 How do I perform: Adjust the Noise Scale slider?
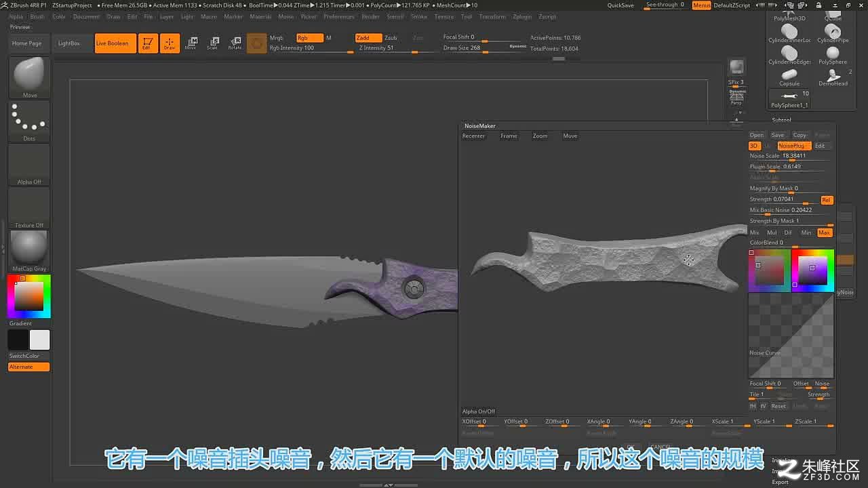tap(791, 157)
